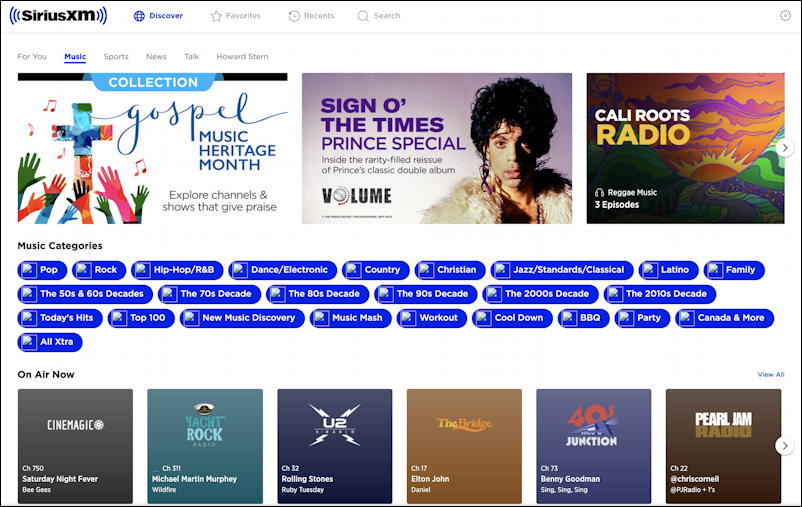The width and height of the screenshot is (802, 507).
Task: Open the Cali Roots Radio banner
Action: tap(685, 148)
